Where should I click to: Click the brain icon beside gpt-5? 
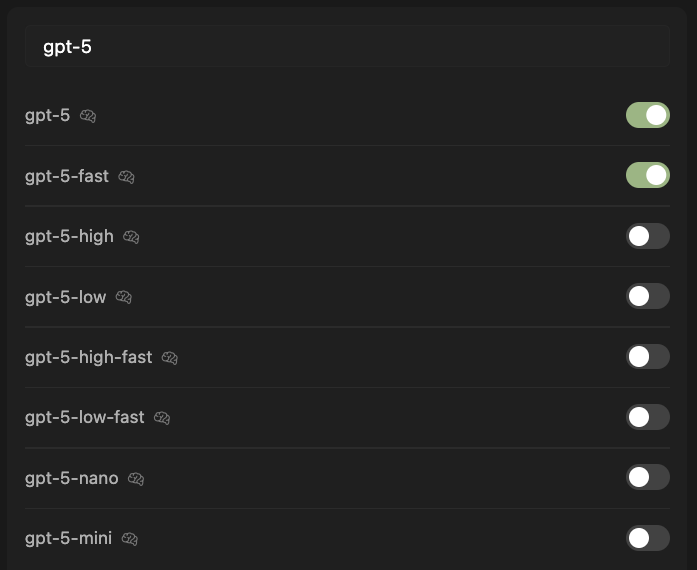tap(88, 116)
